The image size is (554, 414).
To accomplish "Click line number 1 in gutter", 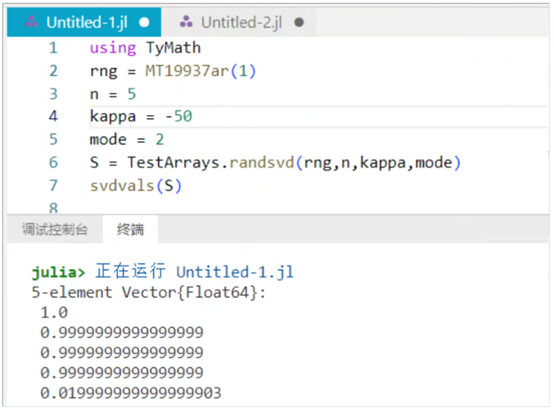I will tap(53, 48).
